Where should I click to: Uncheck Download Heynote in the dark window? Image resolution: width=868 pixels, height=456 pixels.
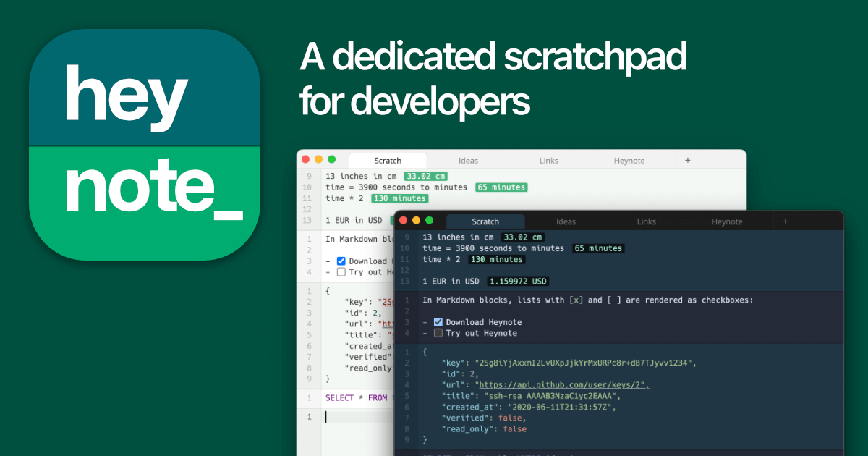click(x=438, y=322)
